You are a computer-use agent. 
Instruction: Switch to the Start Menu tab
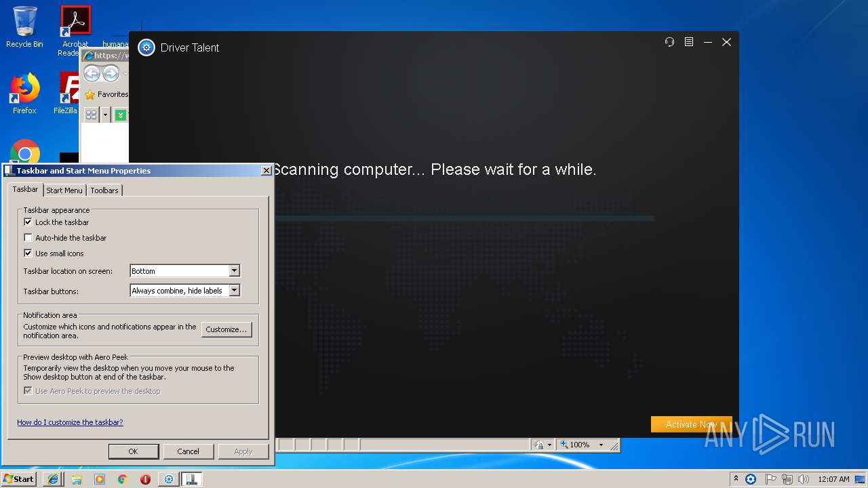click(x=64, y=190)
